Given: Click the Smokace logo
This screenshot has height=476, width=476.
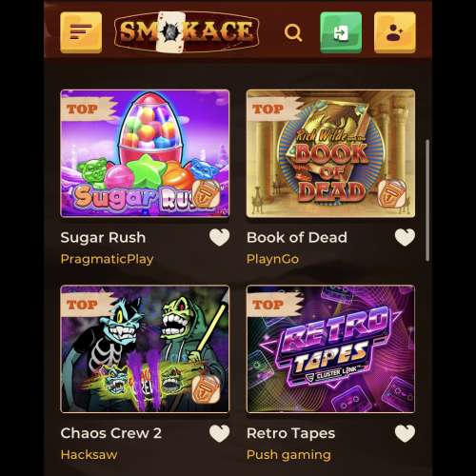Looking at the screenshot, I should tap(187, 32).
